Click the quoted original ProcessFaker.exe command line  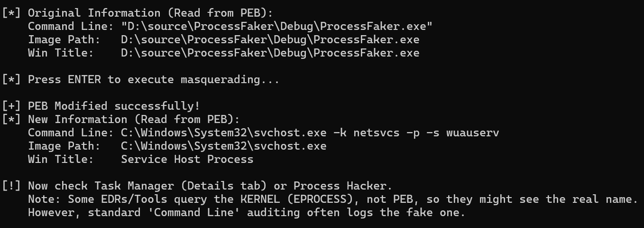click(276, 26)
